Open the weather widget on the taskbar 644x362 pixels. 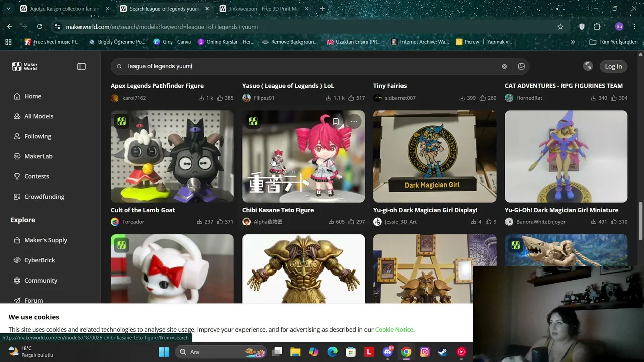pos(31,352)
